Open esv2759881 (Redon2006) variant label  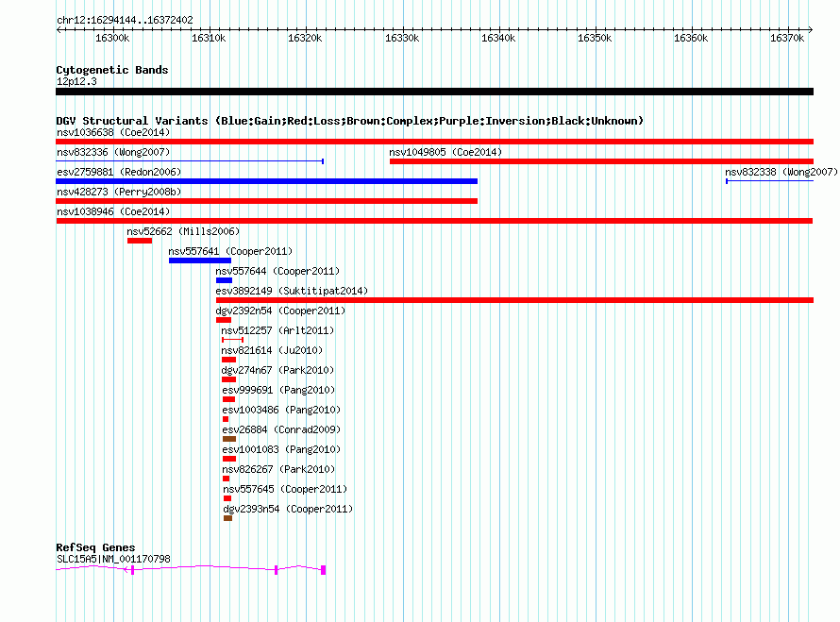tap(119, 172)
